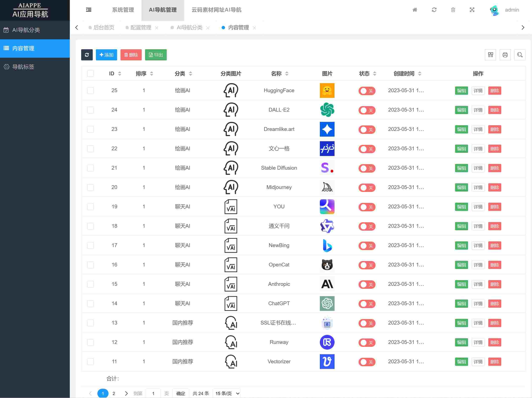Collapse the sidebar with the hamburger icon

[89, 10]
